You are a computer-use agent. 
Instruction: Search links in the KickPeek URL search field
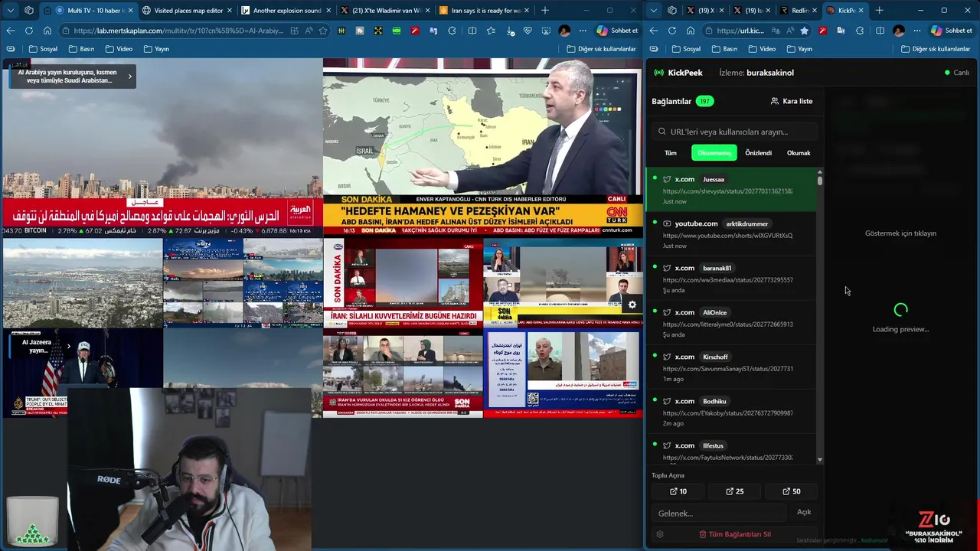[735, 132]
